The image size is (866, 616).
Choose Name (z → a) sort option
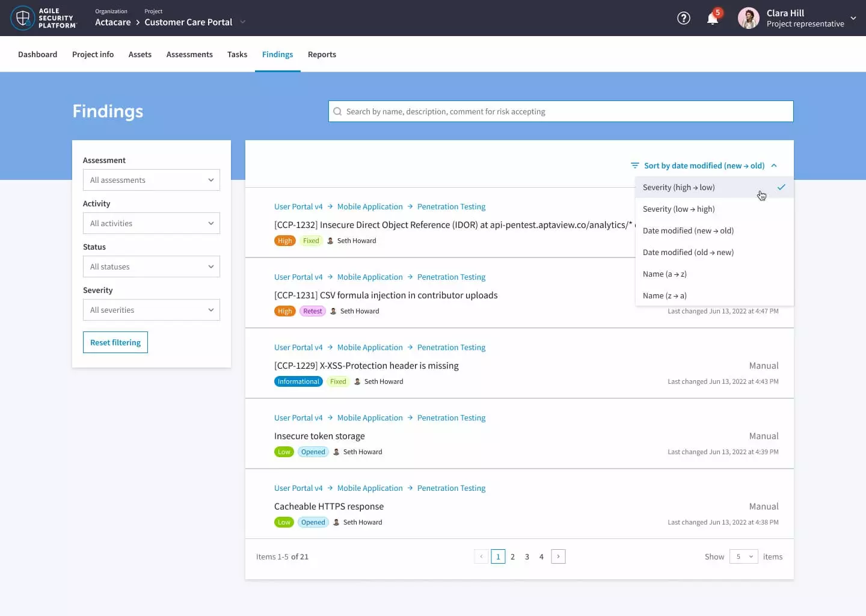pos(714,295)
